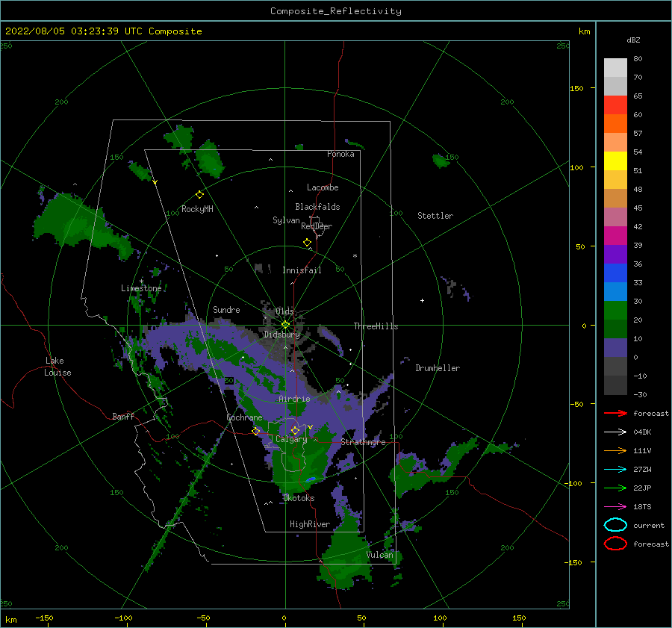Click the Airdrie city label
This screenshot has height=628, width=672.
coord(294,399)
